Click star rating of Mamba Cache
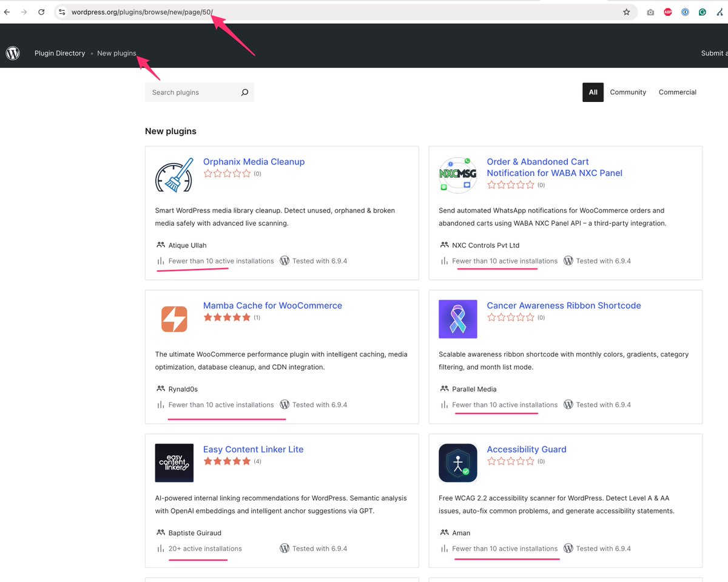 point(227,317)
